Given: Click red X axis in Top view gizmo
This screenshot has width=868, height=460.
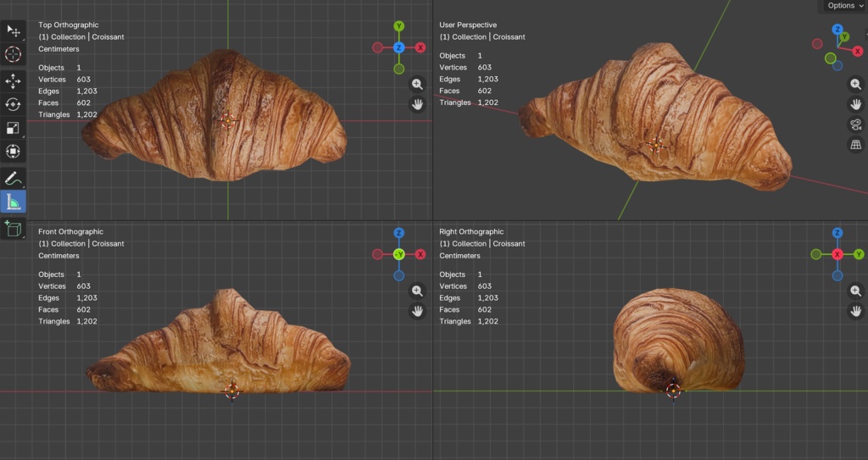Looking at the screenshot, I should [x=420, y=47].
